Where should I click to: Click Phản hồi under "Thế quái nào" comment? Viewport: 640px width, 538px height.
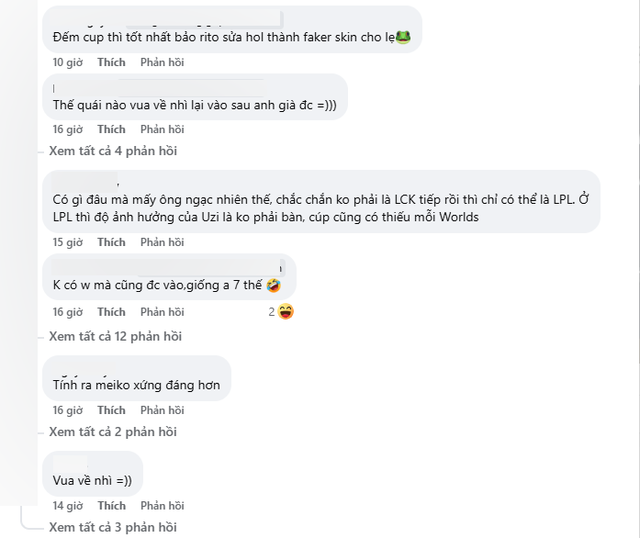(162, 129)
